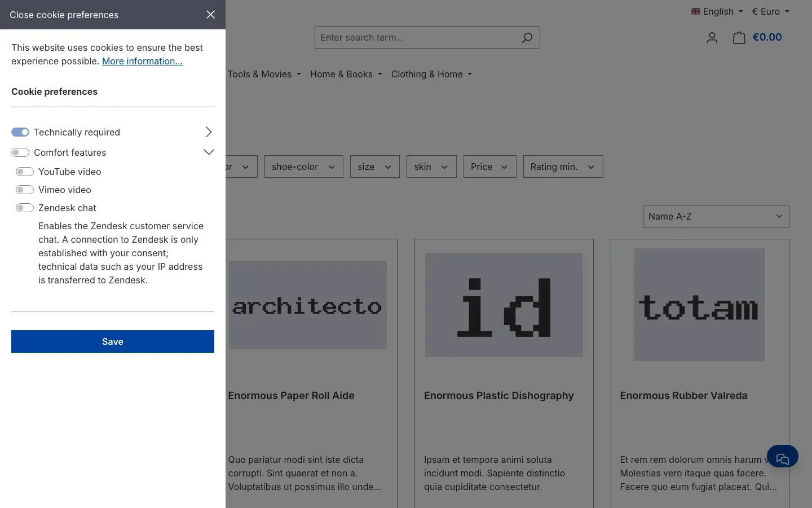This screenshot has width=812, height=508.
Task: Open the Enormous Rubber Valreda title
Action: 683,396
